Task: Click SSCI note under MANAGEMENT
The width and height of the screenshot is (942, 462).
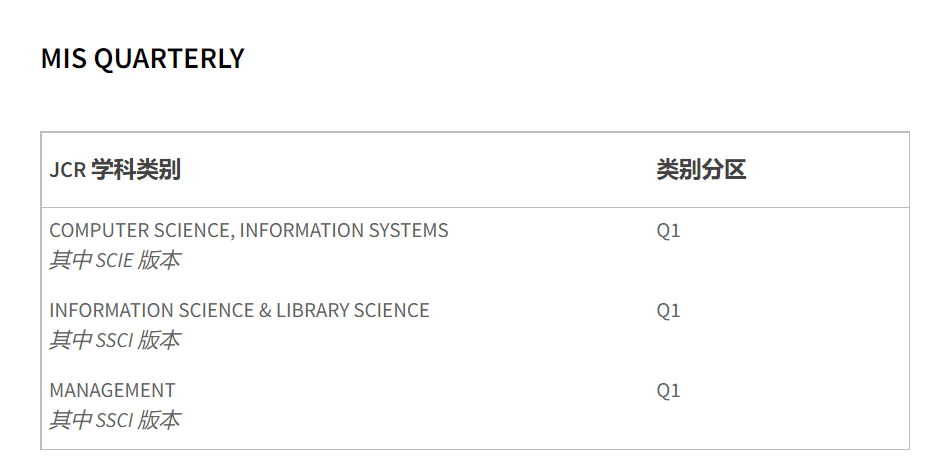Action: pyautogui.click(x=115, y=421)
